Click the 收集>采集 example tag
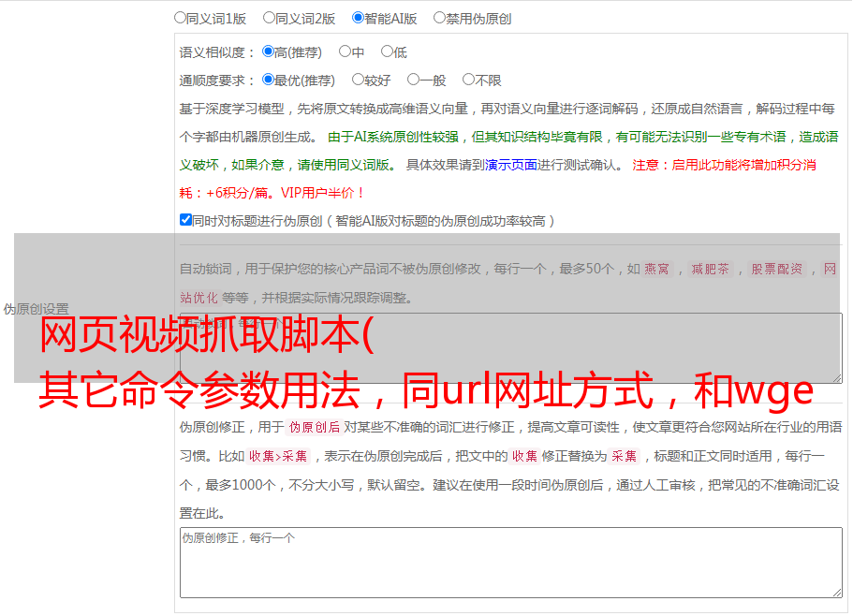Image resolution: width=853 pixels, height=616 pixels. (278, 457)
